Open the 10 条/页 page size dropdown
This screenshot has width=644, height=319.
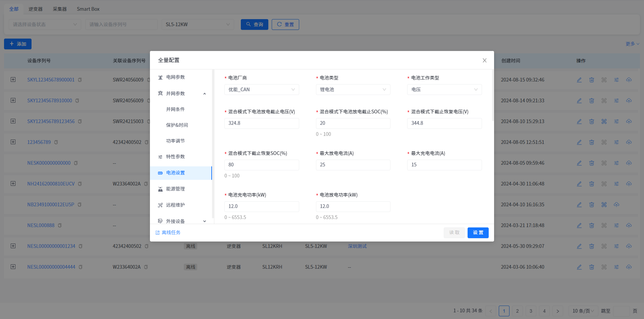point(583,311)
